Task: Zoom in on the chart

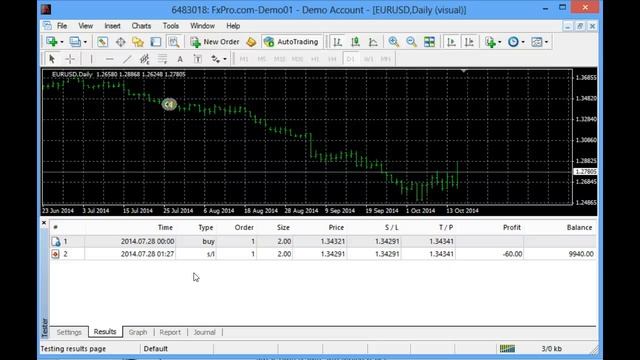Action: tap(393, 42)
